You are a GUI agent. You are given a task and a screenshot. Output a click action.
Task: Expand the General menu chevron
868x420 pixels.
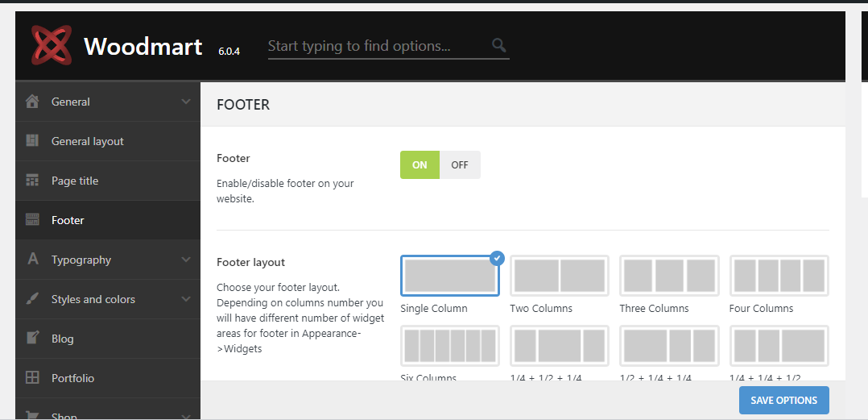click(185, 102)
